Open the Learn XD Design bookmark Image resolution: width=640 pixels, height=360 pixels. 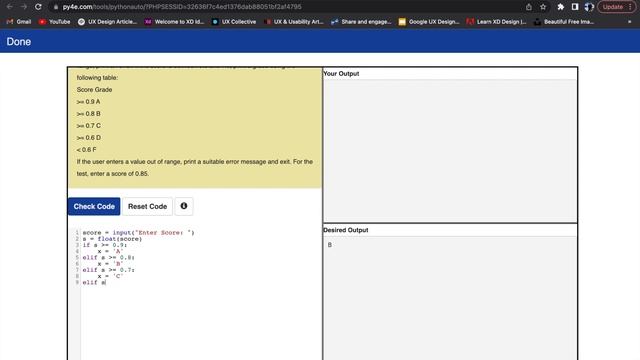(496, 22)
